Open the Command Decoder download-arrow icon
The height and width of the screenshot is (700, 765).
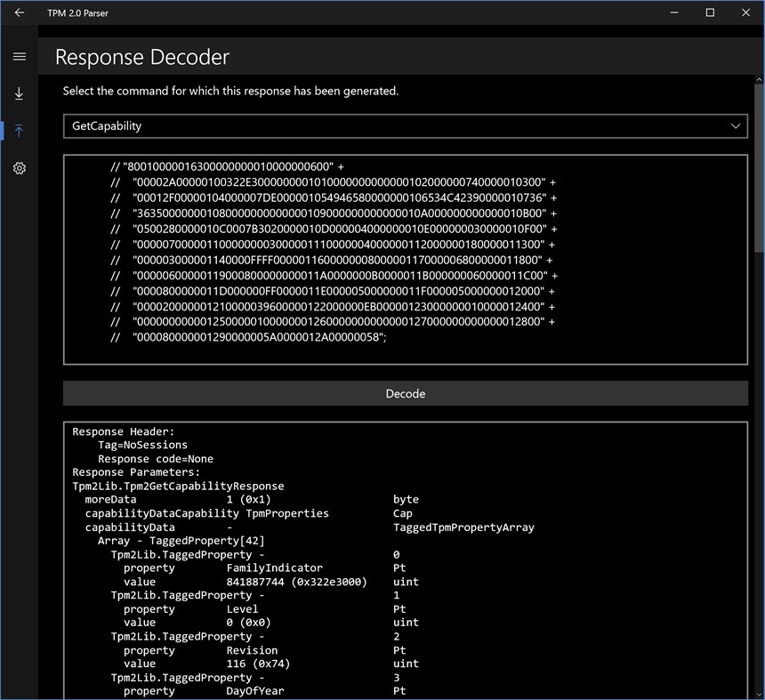pyautogui.click(x=19, y=93)
